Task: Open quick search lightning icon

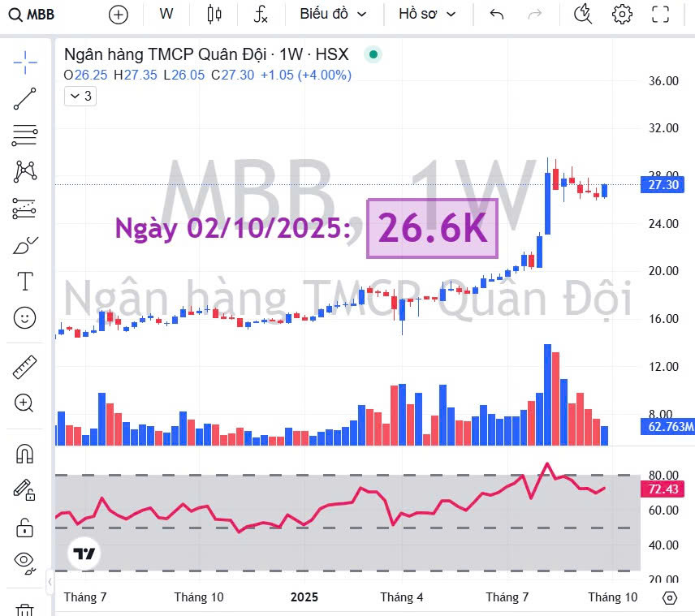Action: click(583, 14)
